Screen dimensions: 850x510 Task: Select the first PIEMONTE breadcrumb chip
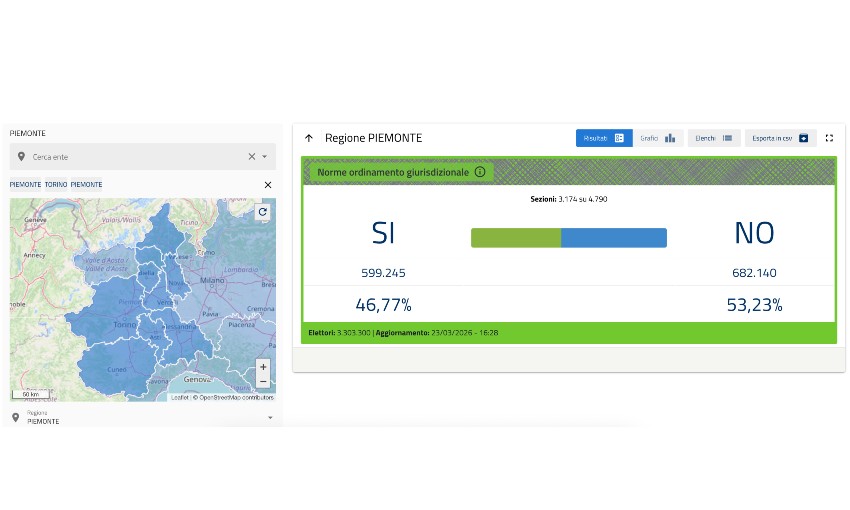pyautogui.click(x=26, y=185)
